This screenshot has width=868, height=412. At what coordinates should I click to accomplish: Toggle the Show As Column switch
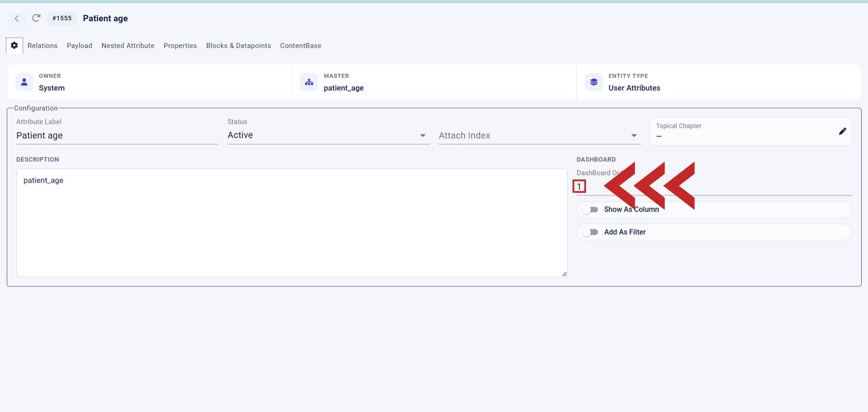tap(590, 209)
